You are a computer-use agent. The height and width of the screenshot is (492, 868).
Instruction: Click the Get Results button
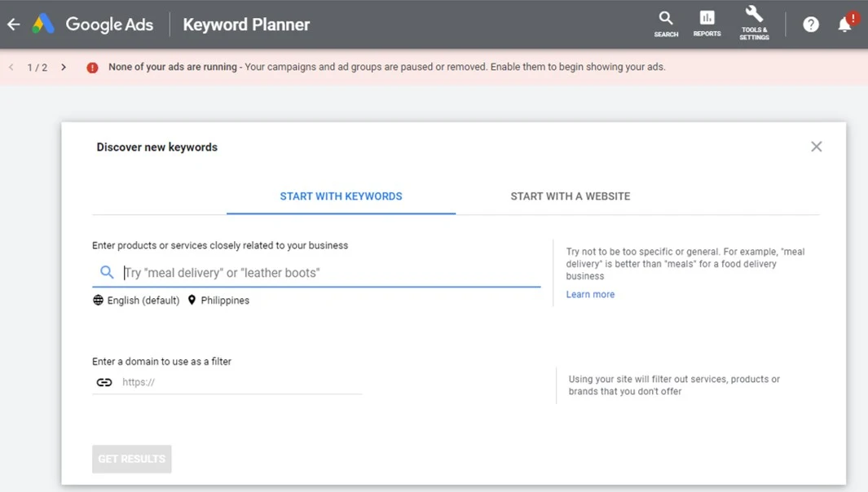(x=131, y=459)
